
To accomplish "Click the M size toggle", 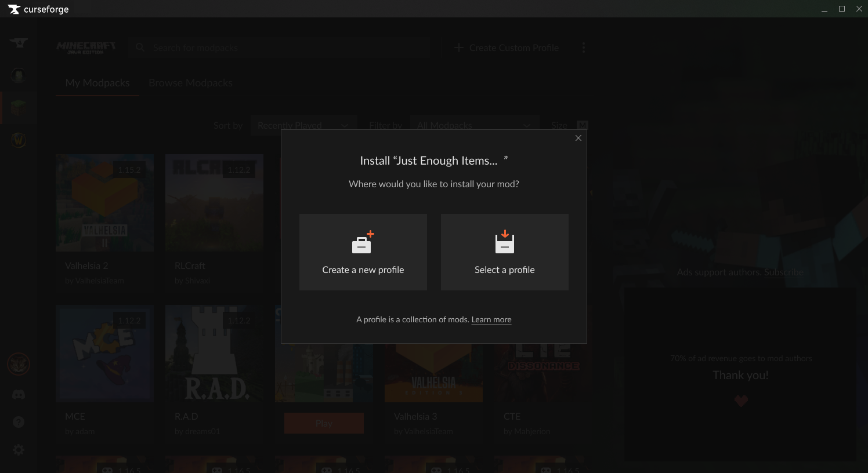I will click(x=583, y=125).
